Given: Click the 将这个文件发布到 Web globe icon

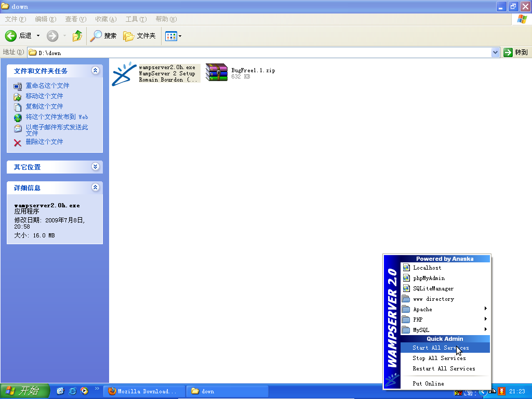Looking at the screenshot, I should [x=18, y=118].
